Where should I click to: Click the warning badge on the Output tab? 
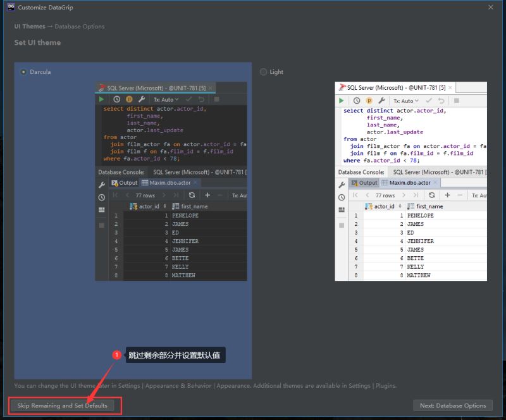(116, 184)
